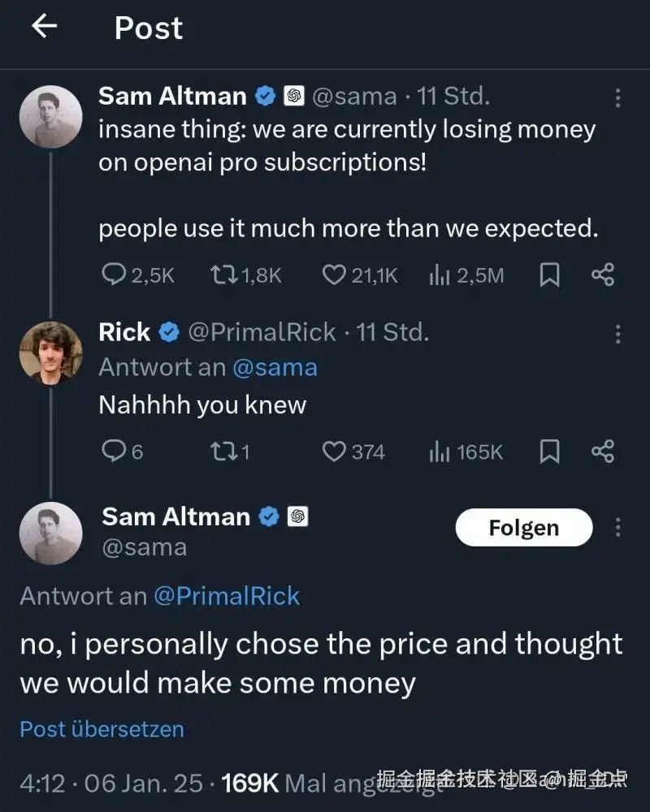Like Rick's "Nahhhh you knew" reply
The height and width of the screenshot is (812, 650).
(x=334, y=451)
